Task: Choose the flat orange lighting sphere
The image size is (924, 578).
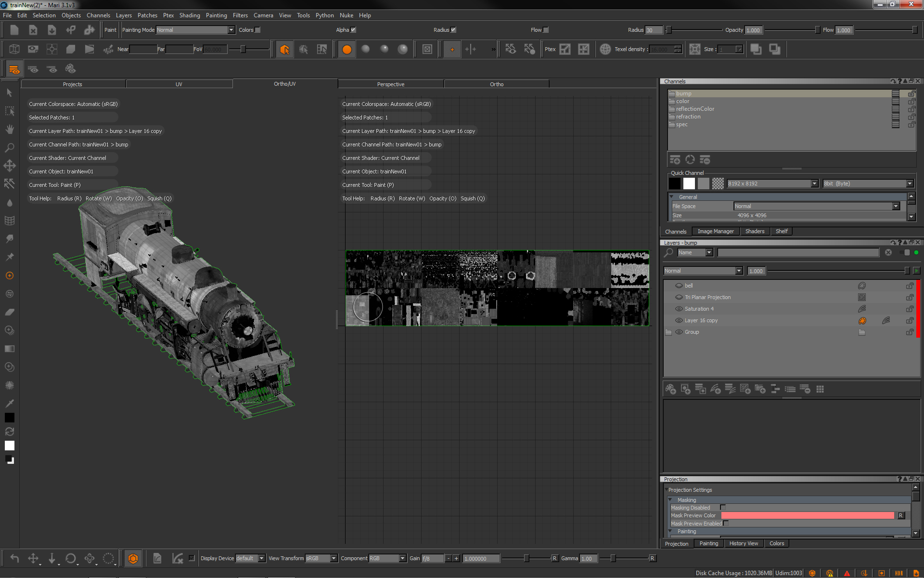Action: coord(346,49)
